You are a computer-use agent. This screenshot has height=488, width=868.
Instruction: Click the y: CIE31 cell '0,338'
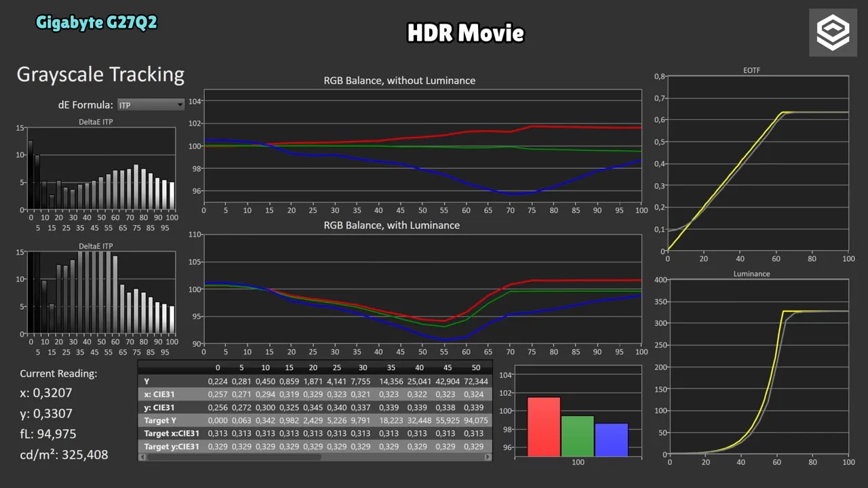[x=445, y=407]
